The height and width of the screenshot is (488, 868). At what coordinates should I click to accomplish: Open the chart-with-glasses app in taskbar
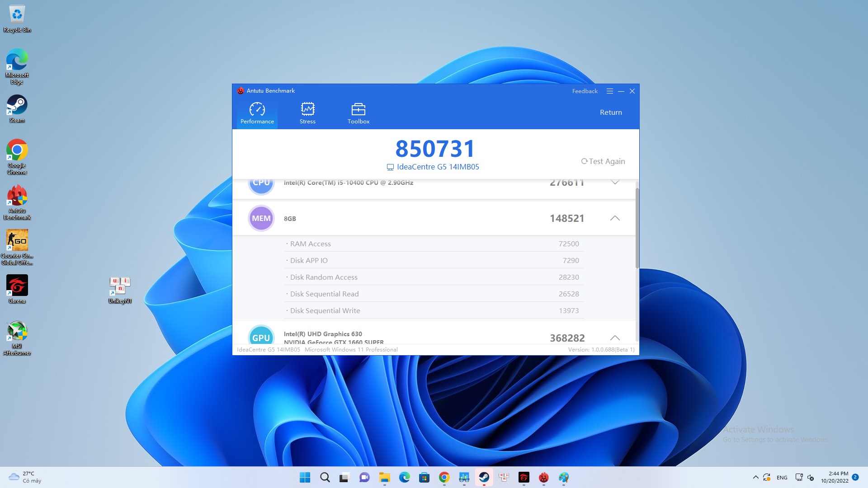point(464,477)
